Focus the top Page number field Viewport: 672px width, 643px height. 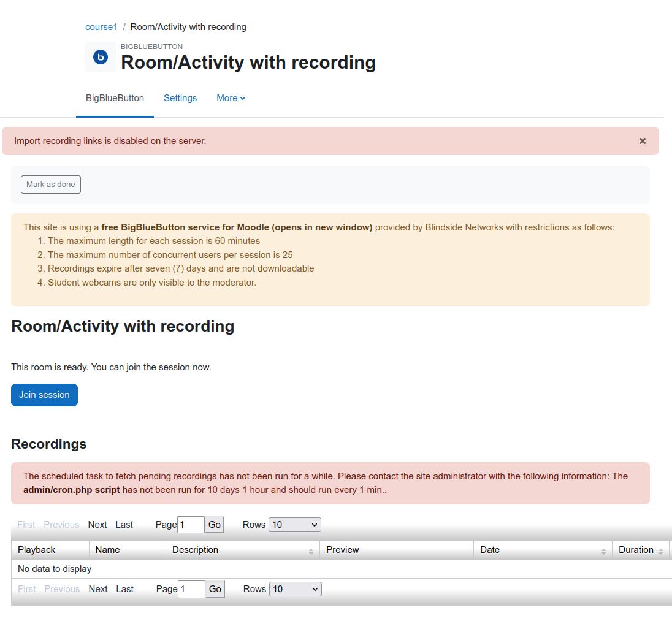click(191, 525)
